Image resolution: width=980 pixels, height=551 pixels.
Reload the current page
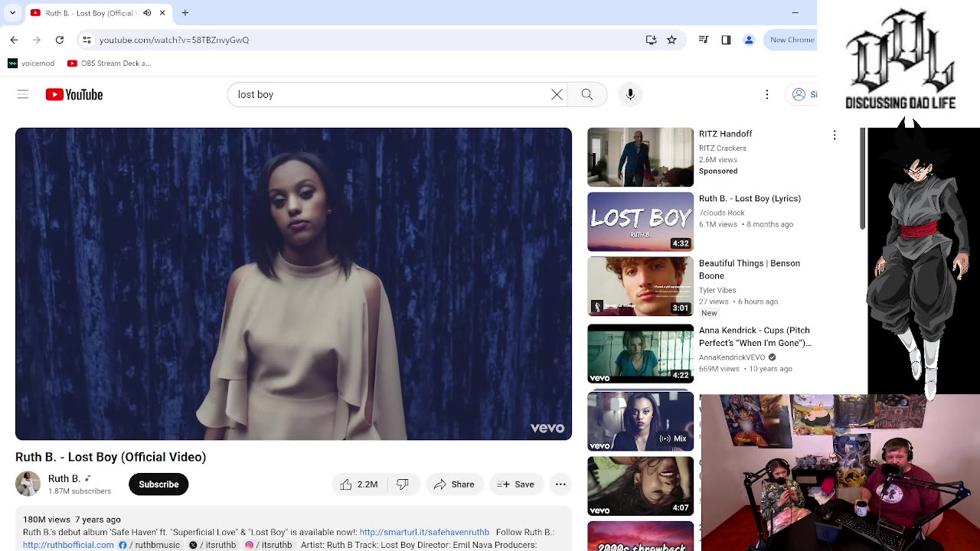60,40
